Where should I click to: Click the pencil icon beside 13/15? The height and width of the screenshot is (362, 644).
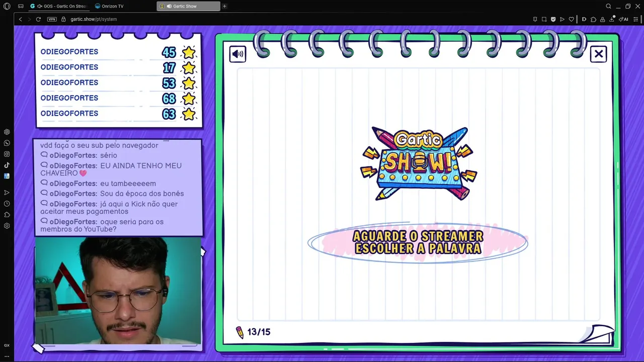point(239,332)
